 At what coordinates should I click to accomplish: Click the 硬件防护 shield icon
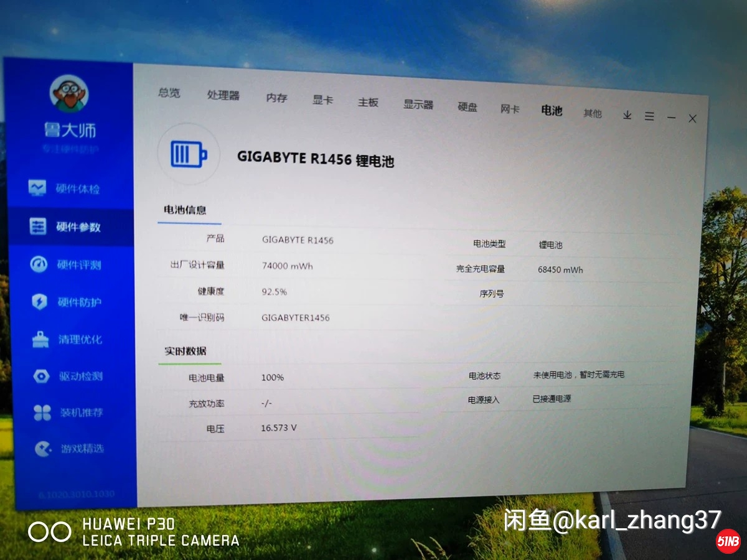coord(39,302)
